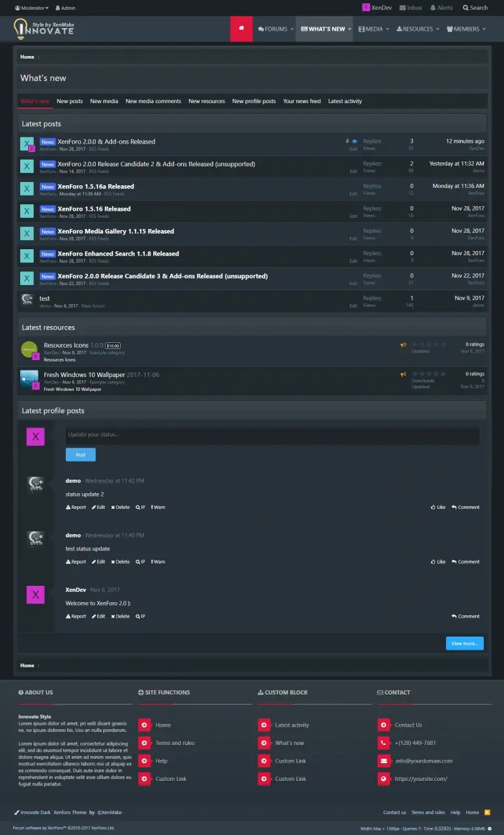
Task: Expand the Resources menu arrow
Action: point(437,29)
